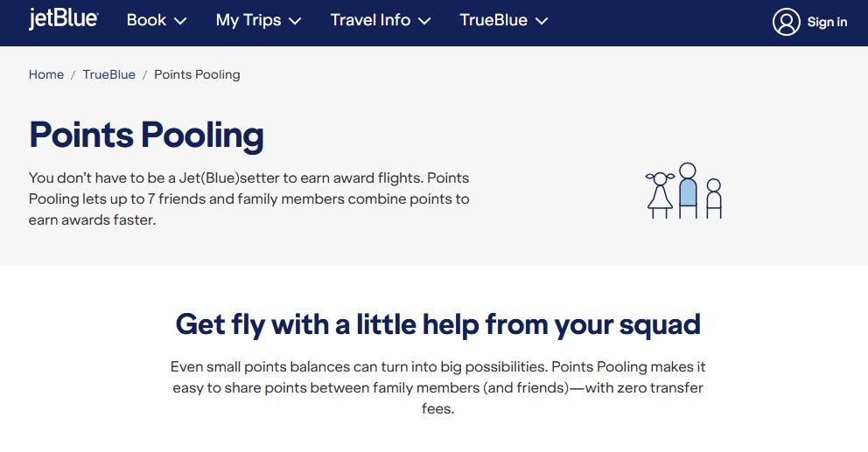Image resolution: width=868 pixels, height=452 pixels.
Task: Click the pigtailed girl figure illustration
Action: point(660,195)
